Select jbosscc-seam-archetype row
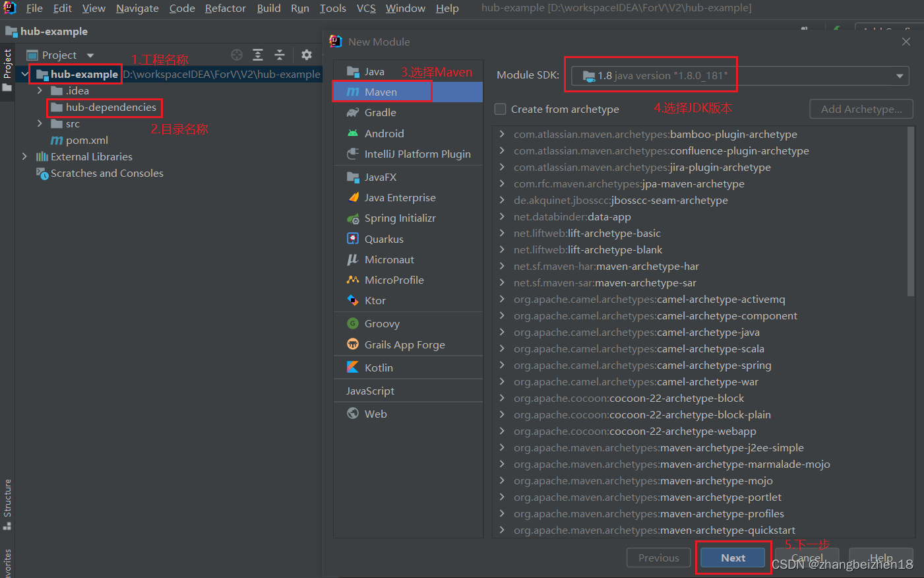The width and height of the screenshot is (924, 578). coord(700,200)
